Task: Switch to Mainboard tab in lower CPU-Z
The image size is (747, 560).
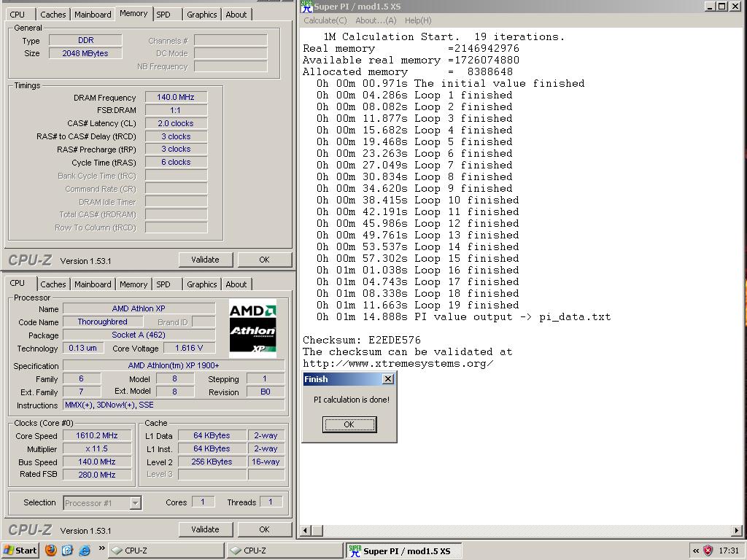Action: pos(93,284)
